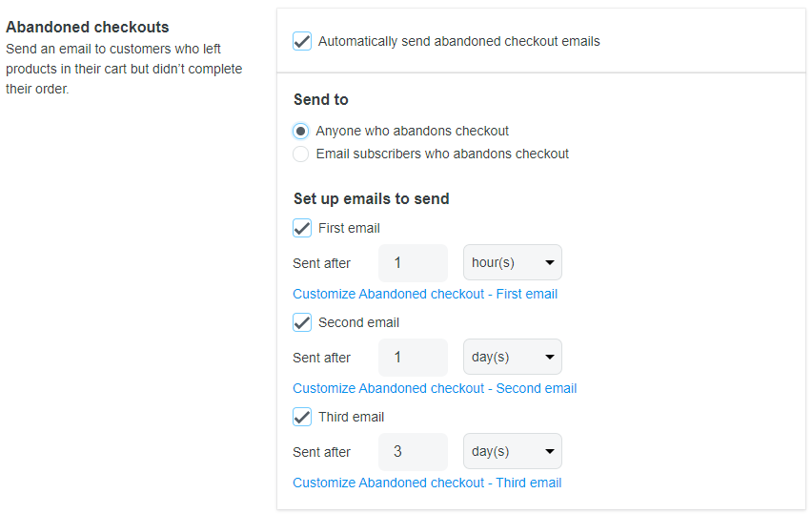Screen dimensions: 812x514
Task: Click the First email label text
Action: pos(349,228)
